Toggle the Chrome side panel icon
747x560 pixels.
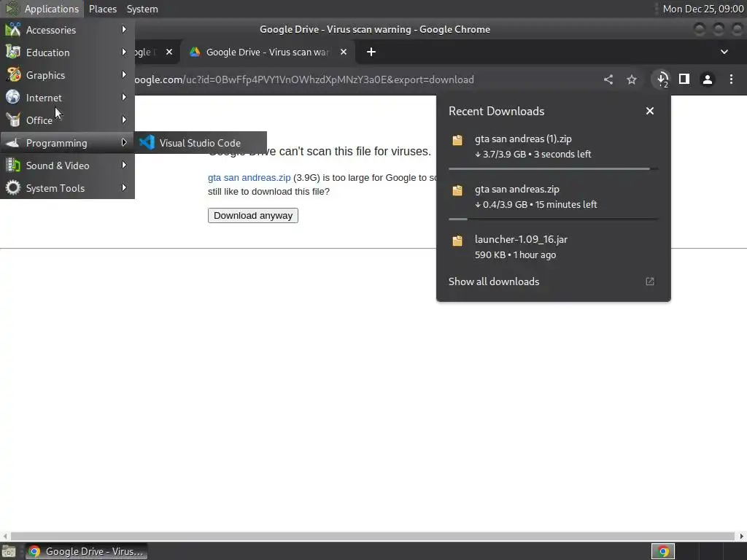pos(684,79)
